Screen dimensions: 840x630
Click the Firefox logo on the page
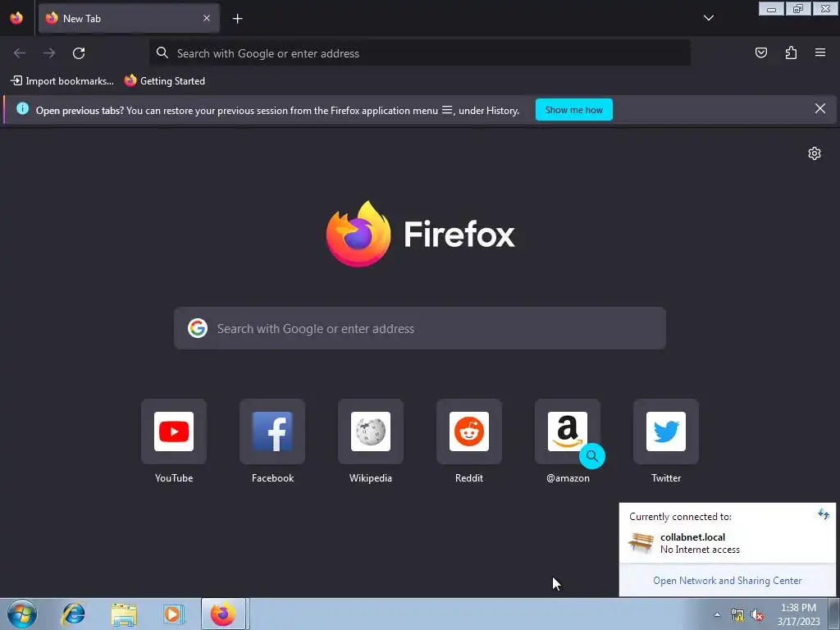(421, 234)
